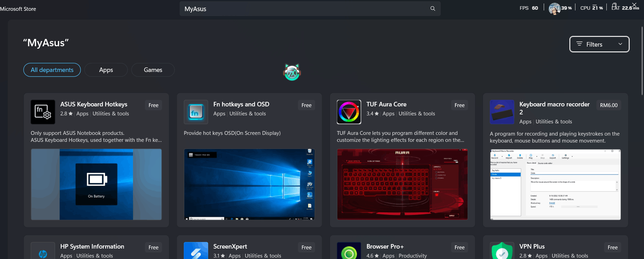This screenshot has height=259, width=644.
Task: Open VPN Plus app icon
Action: [x=502, y=251]
